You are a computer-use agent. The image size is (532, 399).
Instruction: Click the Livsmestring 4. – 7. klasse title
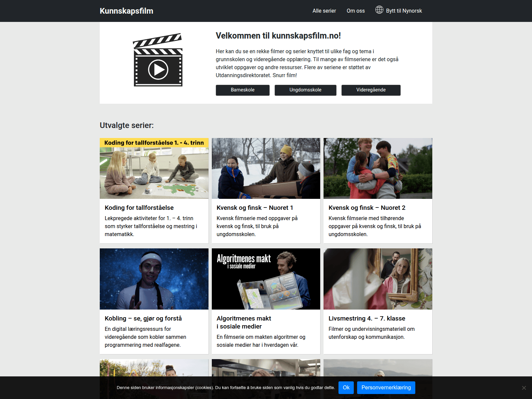click(367, 319)
